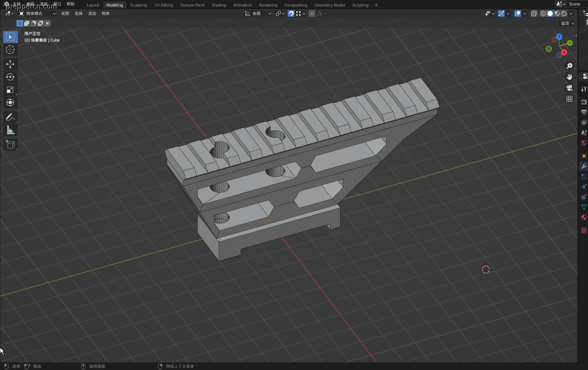
Task: Toggle the camera view icon
Action: tap(569, 88)
